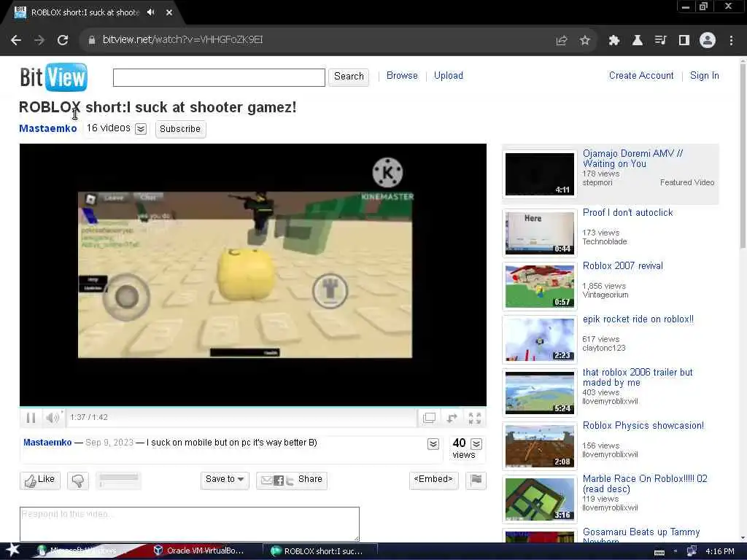Reload the page with the refresh icon

tap(63, 40)
